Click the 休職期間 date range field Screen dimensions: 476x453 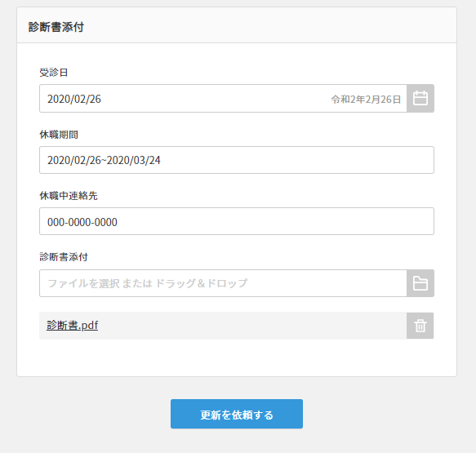[x=237, y=160]
